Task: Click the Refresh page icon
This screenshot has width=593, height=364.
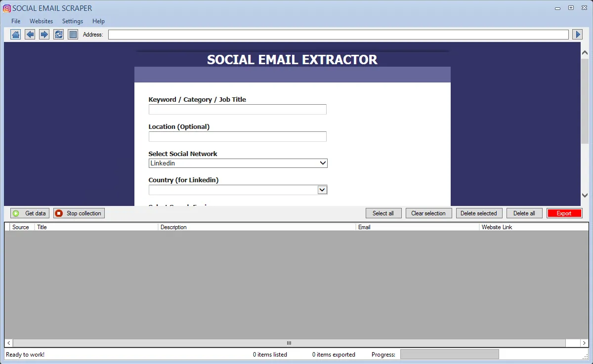Action: pos(59,35)
